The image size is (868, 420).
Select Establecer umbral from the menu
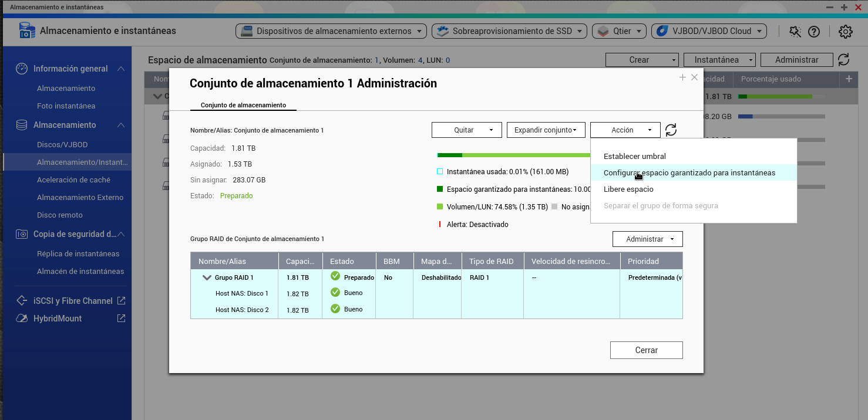[634, 157]
